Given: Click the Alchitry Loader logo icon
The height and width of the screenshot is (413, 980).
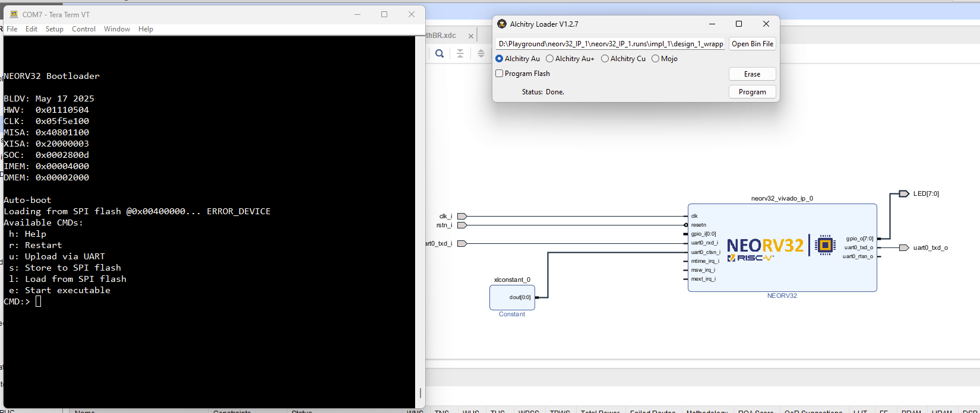Looking at the screenshot, I should pyautogui.click(x=502, y=24).
